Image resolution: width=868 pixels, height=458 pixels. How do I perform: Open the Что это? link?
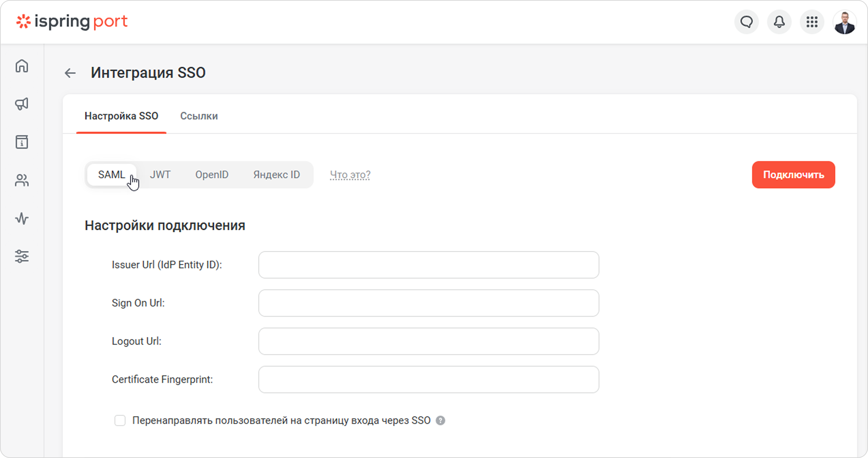pos(350,175)
